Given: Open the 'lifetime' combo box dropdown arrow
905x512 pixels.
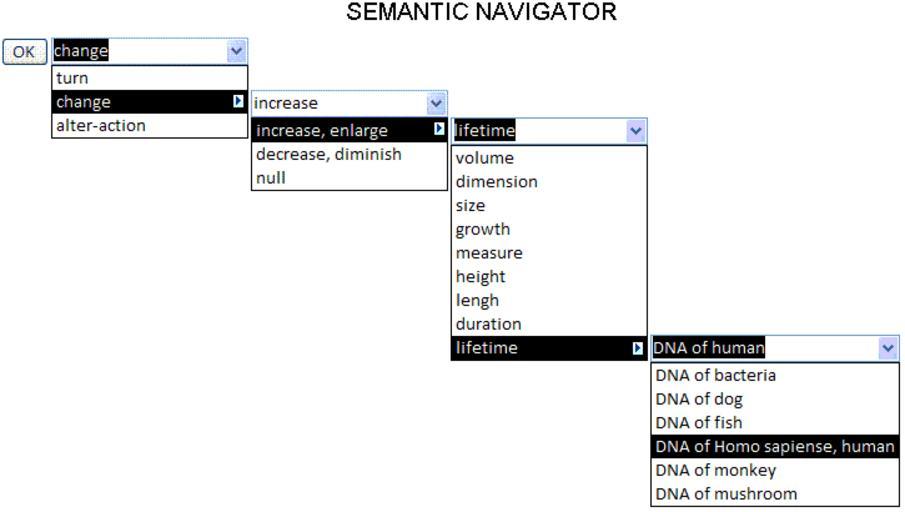Looking at the screenshot, I should point(636,131).
